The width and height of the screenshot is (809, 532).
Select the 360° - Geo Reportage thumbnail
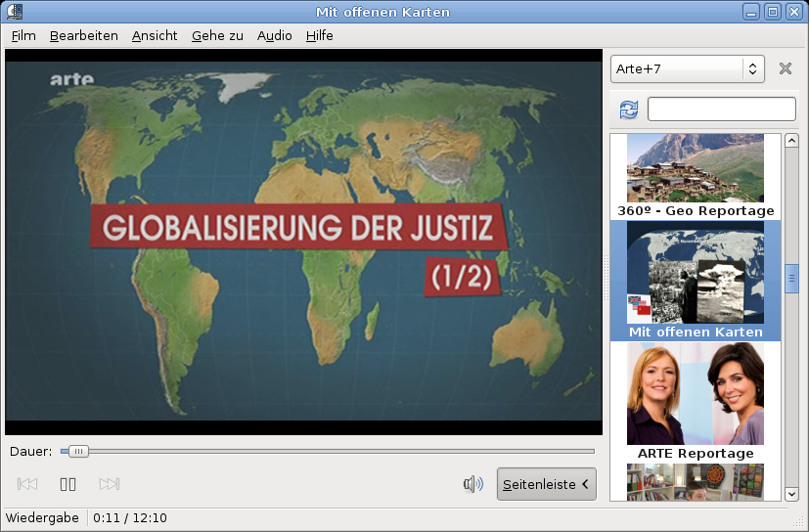695,167
